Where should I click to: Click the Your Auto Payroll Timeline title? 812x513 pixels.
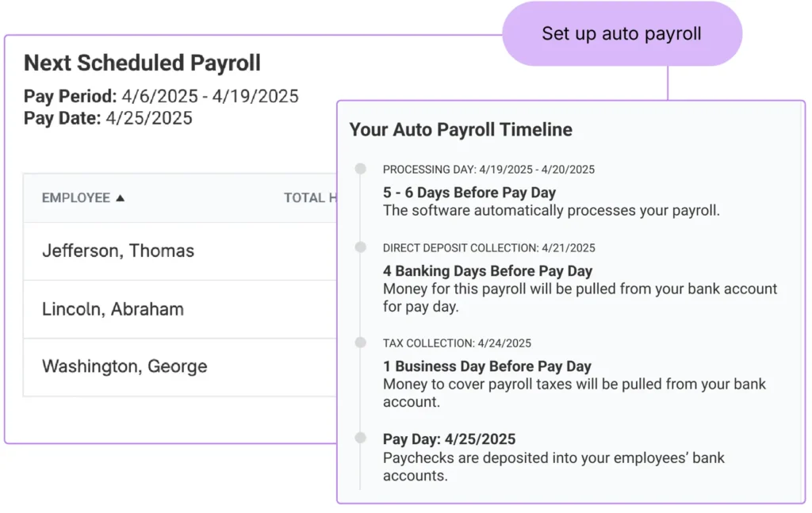[461, 130]
